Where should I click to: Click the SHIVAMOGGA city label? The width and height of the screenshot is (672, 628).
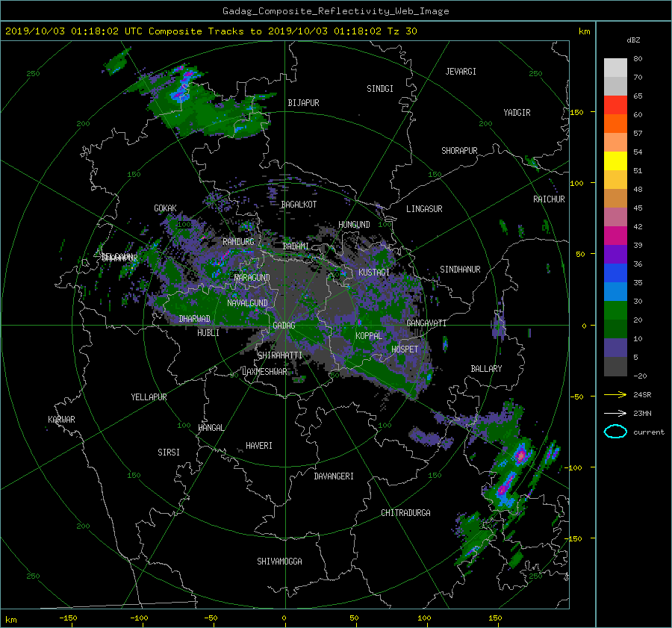[x=279, y=562]
